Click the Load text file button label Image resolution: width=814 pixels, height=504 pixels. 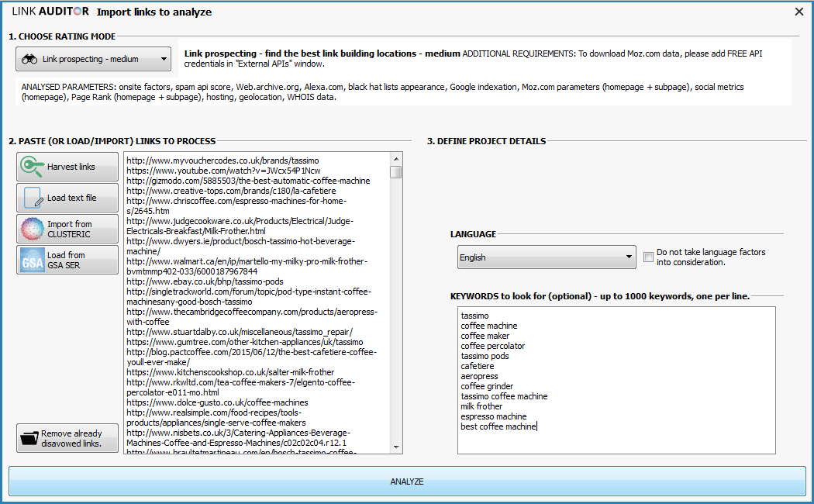coord(71,198)
